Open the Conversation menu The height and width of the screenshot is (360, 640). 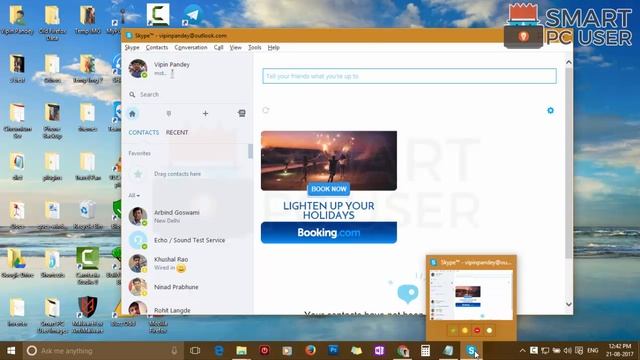click(x=191, y=48)
